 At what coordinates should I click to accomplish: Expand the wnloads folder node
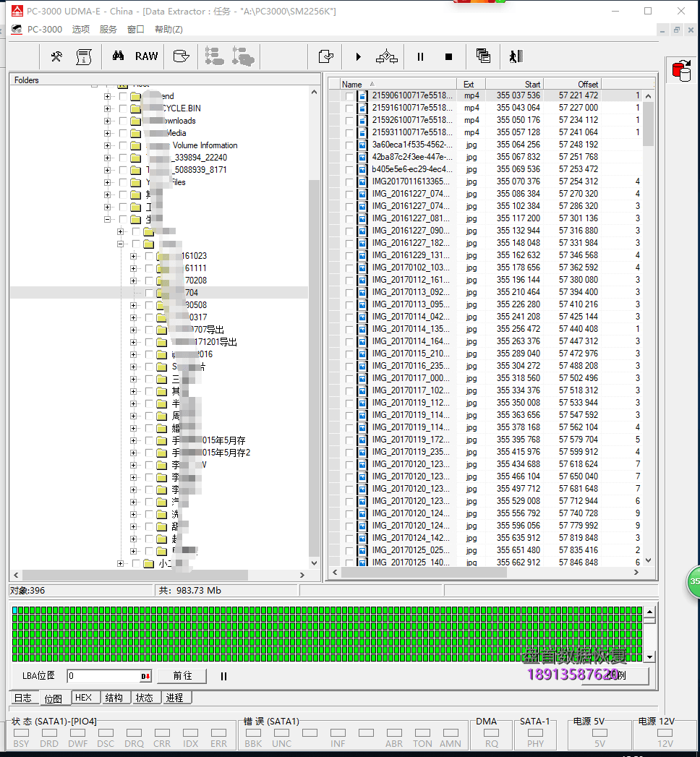[x=107, y=121]
